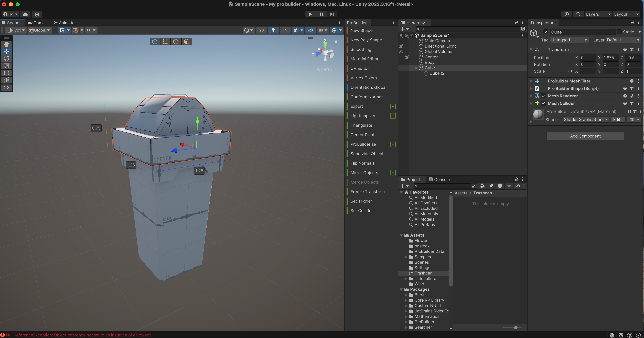
Task: Expand the Mesh Collider component
Action: coord(531,103)
